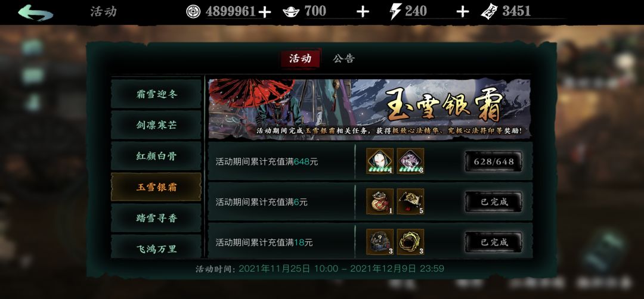Open the 踏雪寻香 event
644x299 pixels.
[x=156, y=218]
